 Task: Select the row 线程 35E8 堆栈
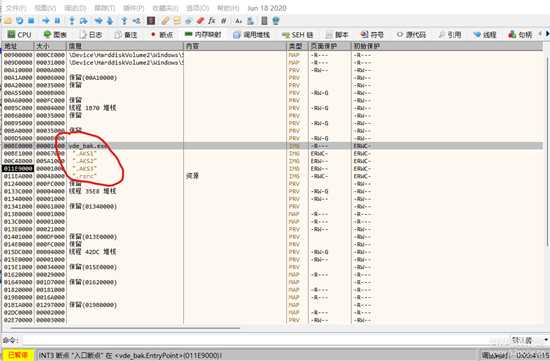[x=273, y=191]
